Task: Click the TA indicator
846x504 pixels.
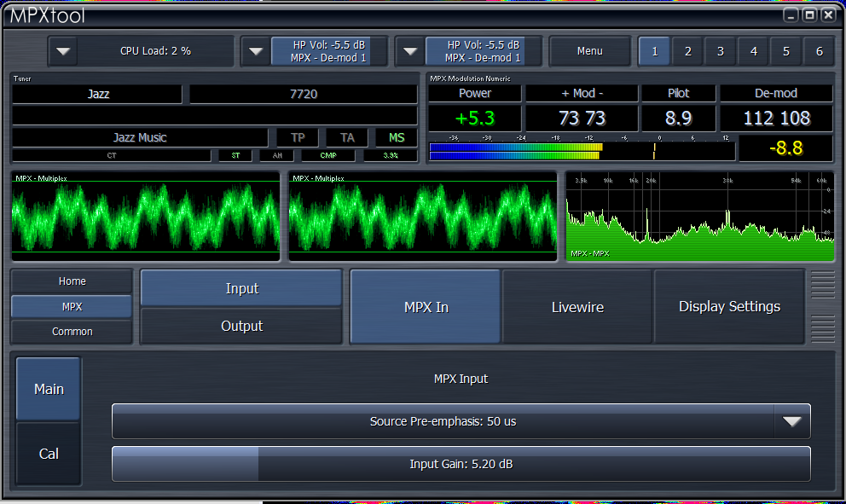Action: pyautogui.click(x=347, y=137)
